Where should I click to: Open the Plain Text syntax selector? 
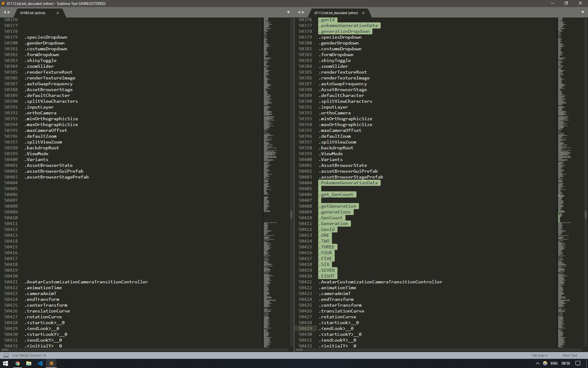pyautogui.click(x=569, y=355)
